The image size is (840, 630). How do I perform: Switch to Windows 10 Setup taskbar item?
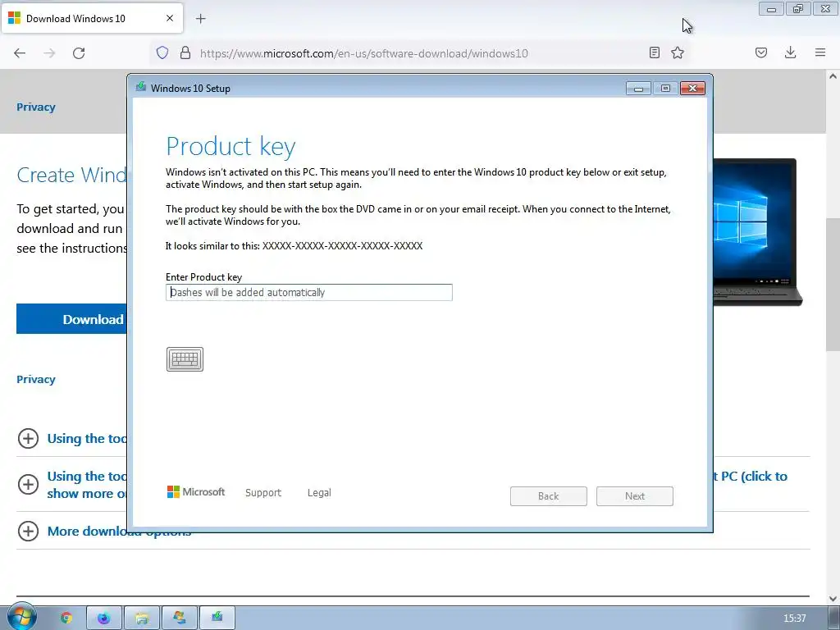tap(217, 619)
